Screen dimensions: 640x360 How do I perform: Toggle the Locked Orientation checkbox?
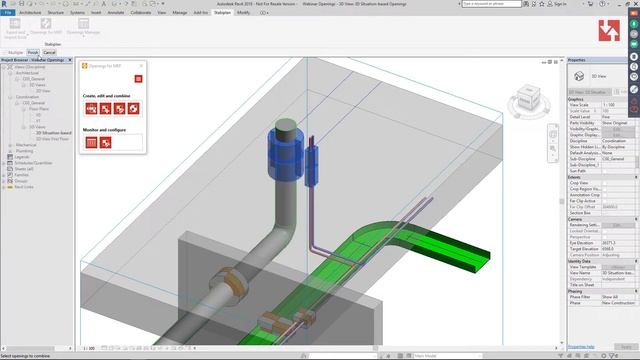pos(605,231)
